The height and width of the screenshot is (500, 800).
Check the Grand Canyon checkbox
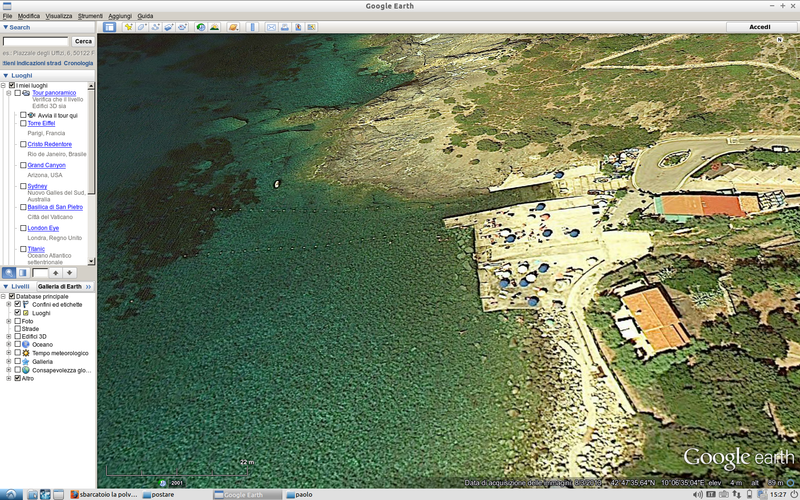pyautogui.click(x=23, y=165)
